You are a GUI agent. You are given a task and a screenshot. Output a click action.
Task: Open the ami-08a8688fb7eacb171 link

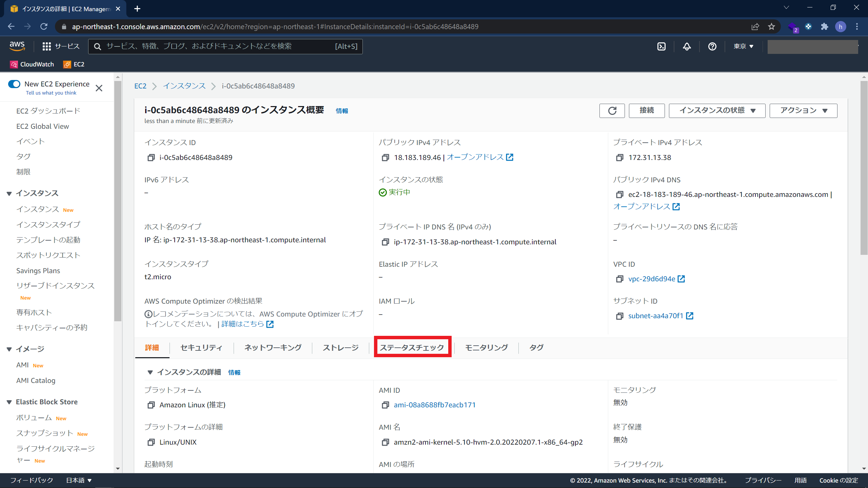pos(435,405)
